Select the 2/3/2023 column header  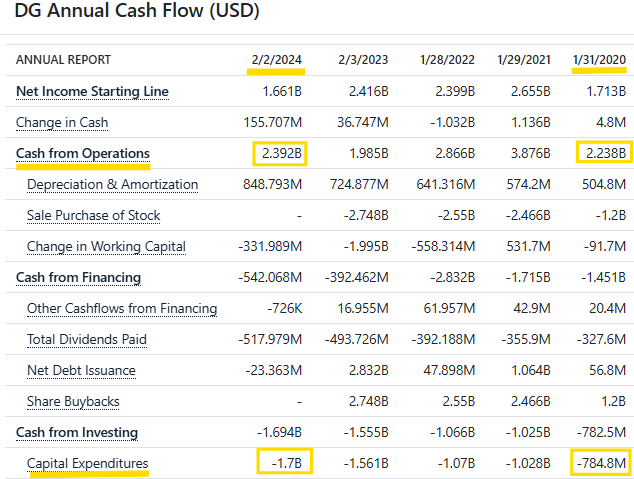tap(363, 60)
